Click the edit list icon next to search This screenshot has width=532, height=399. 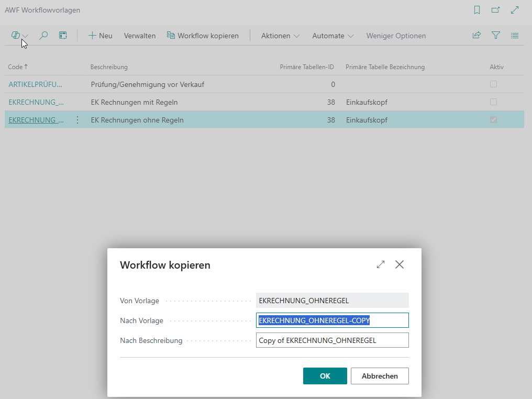click(x=63, y=36)
